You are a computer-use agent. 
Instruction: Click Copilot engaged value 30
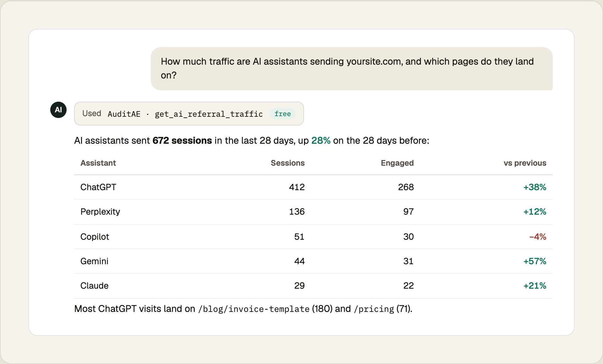click(409, 237)
